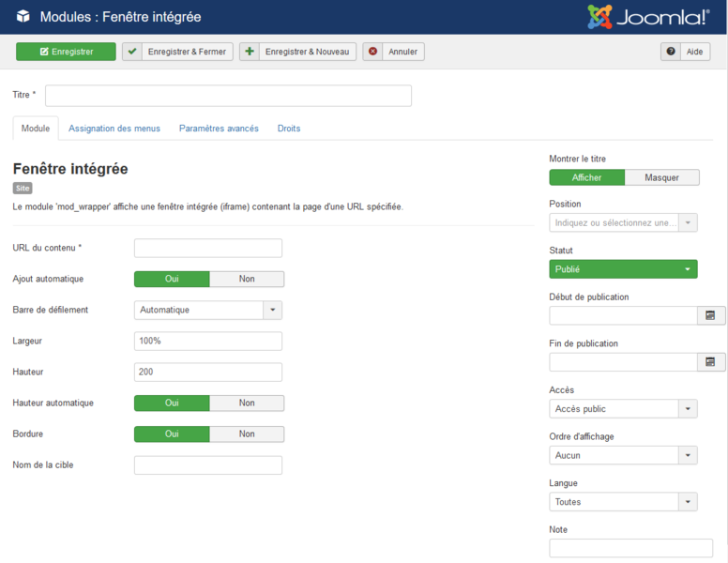728x563 pixels.
Task: Open Aide help button
Action: coord(685,52)
